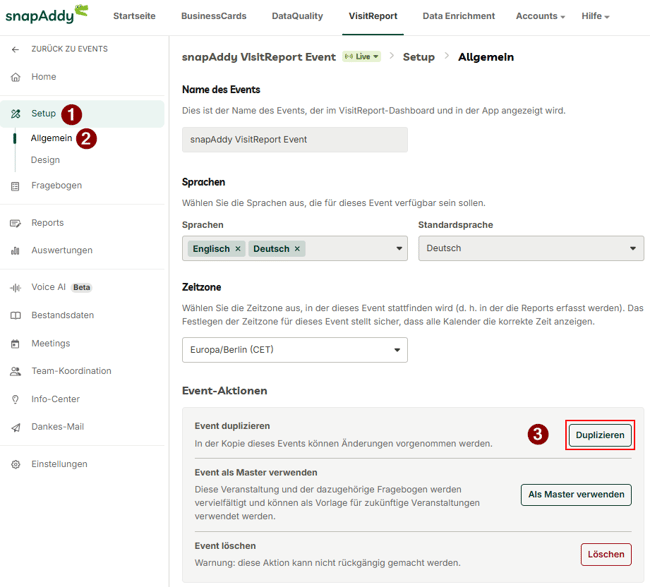Click the Fragebogen form icon
This screenshot has width=650, height=587.
click(15, 186)
